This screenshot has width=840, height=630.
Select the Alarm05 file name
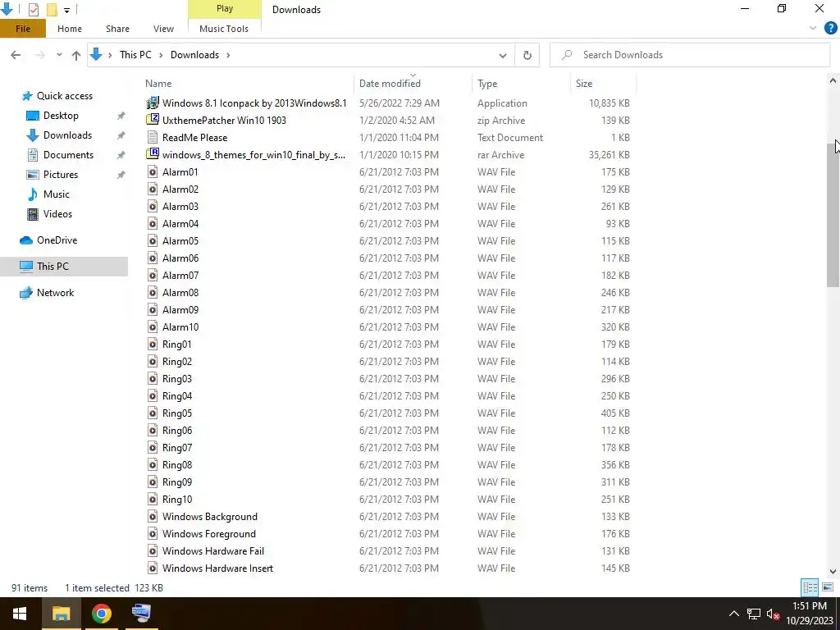pos(180,241)
